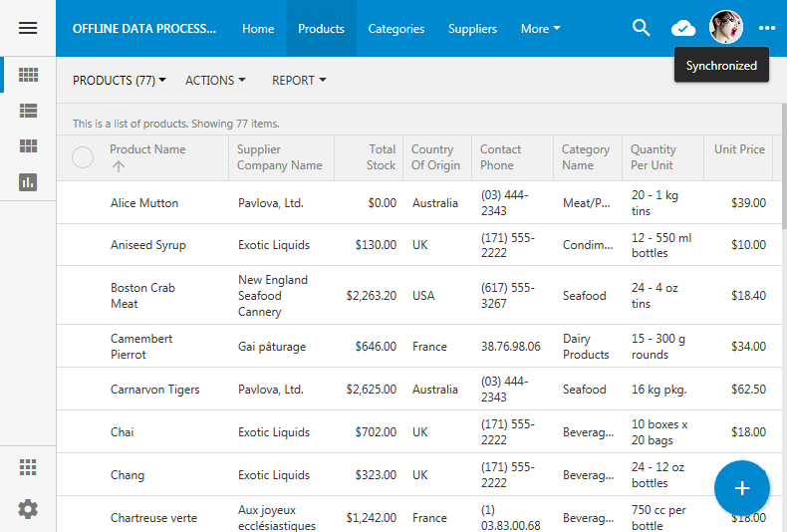This screenshot has height=532, width=787.
Task: Go to the Home tab
Action: [x=258, y=29]
